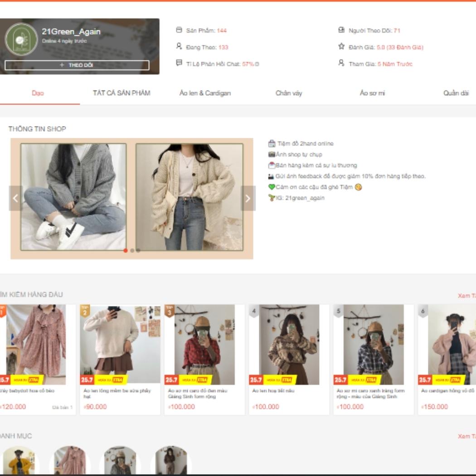The height and width of the screenshot is (476, 476).
Task: Open the Áo len hoạ tiết nâu product image
Action: coord(289,345)
